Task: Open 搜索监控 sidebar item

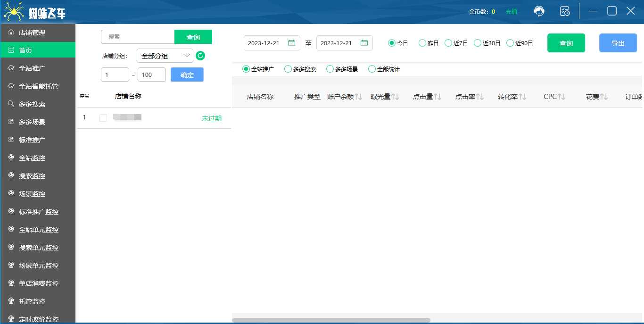Action: [x=38, y=176]
